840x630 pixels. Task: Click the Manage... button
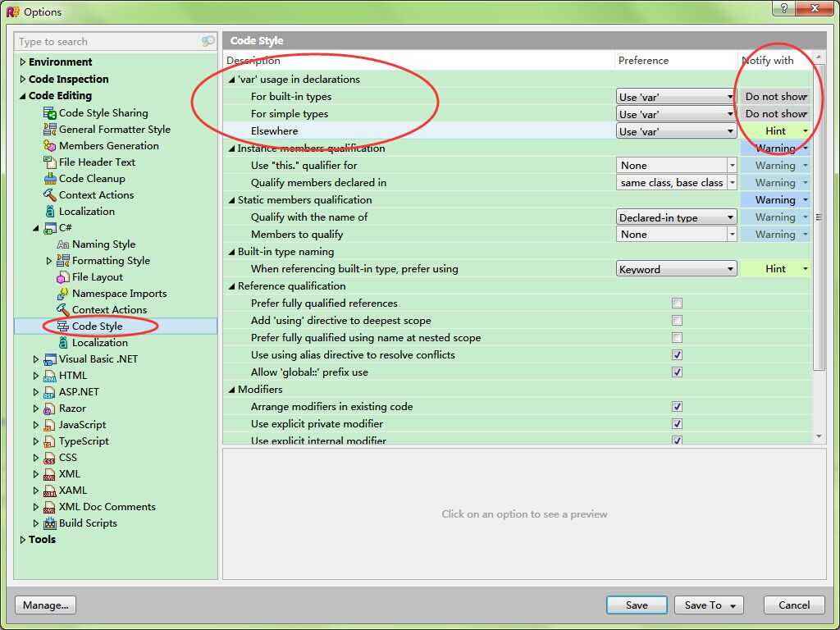pos(46,605)
